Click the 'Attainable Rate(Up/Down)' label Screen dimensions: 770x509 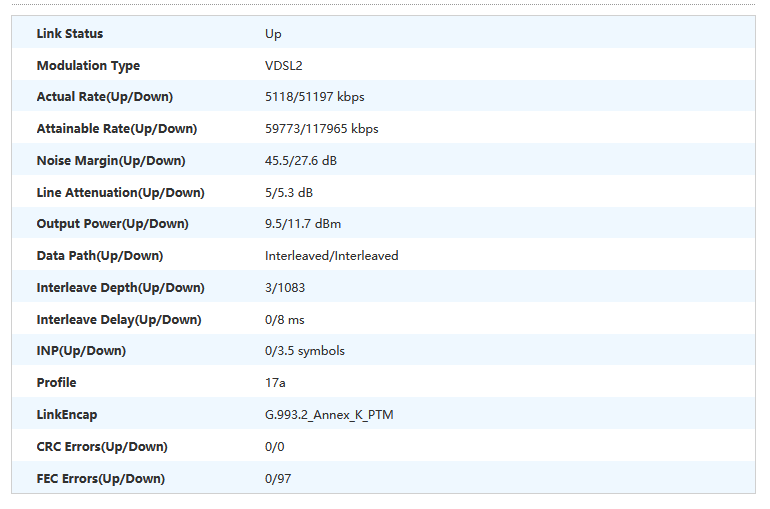click(117, 129)
